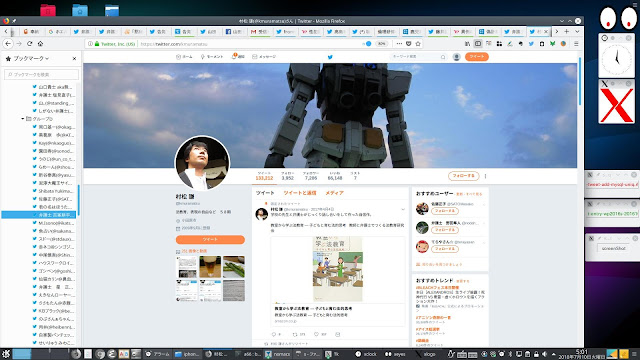
Task: Click the orange Tweet-to button below the profile bio
Action: click(210, 240)
